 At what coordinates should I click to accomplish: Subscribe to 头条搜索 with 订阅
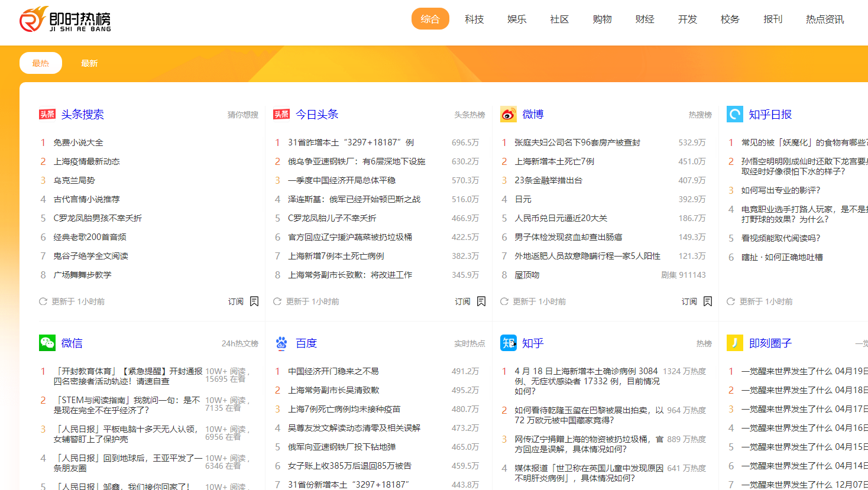(x=236, y=301)
